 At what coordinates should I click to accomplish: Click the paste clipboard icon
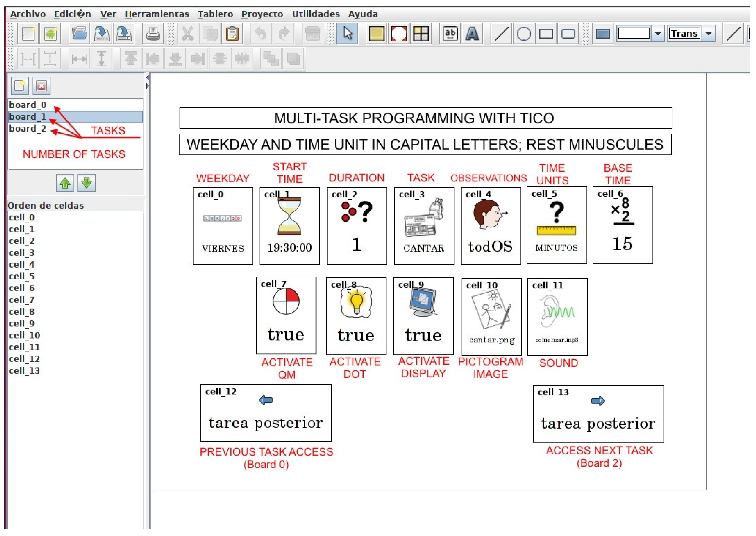pos(232,34)
